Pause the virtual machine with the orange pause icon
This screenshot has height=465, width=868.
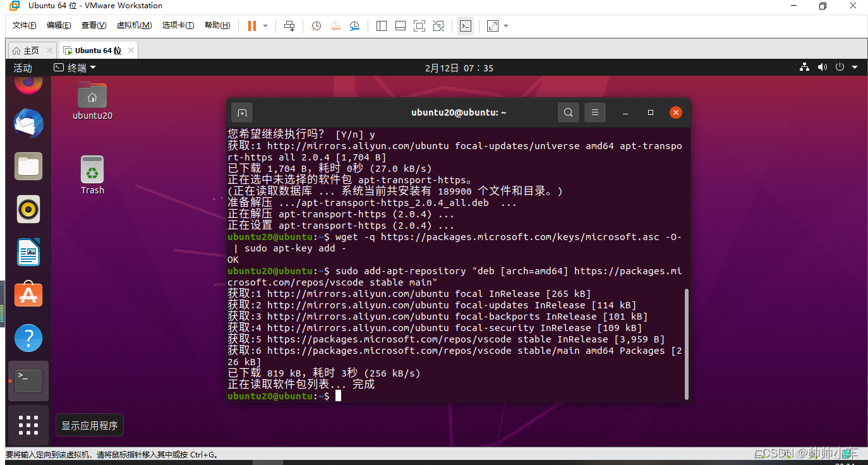[252, 26]
